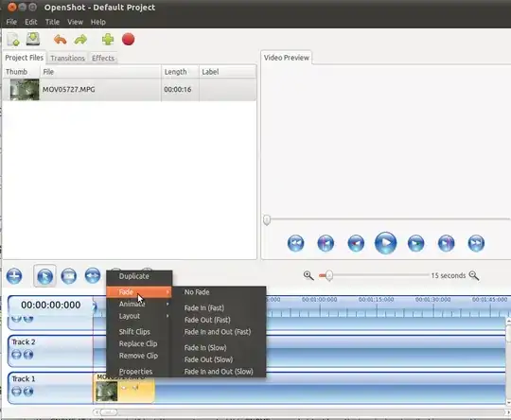Select No Fade option
This screenshot has height=420, width=511.
pos(219,292)
